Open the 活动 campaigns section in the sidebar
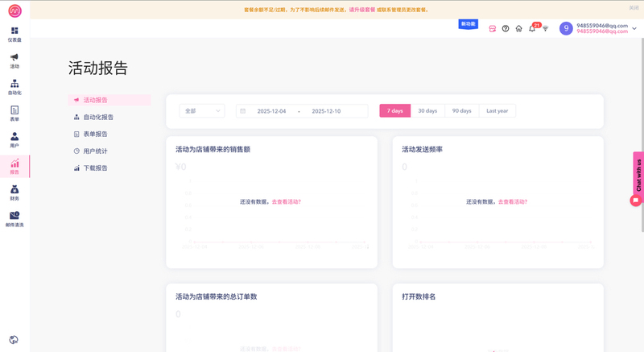 pyautogui.click(x=14, y=60)
